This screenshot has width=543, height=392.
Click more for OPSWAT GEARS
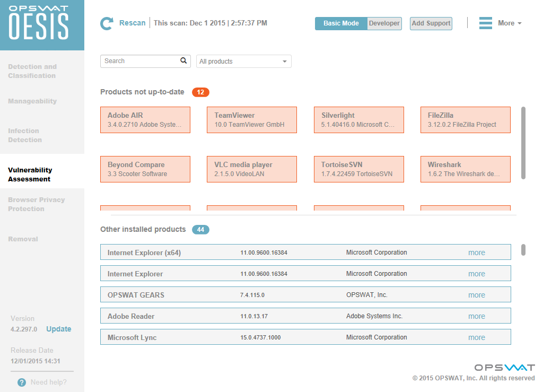tap(477, 295)
